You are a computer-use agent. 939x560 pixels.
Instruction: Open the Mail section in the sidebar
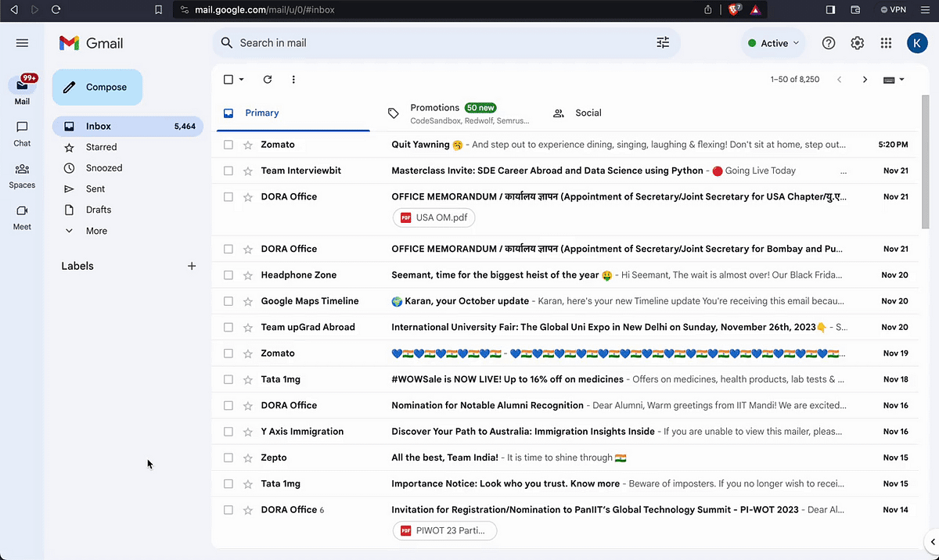(x=22, y=91)
